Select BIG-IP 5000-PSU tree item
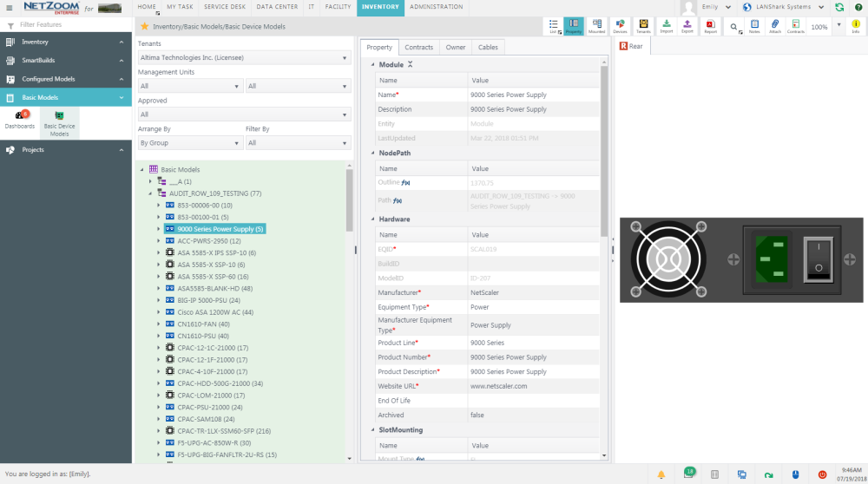 click(x=208, y=300)
